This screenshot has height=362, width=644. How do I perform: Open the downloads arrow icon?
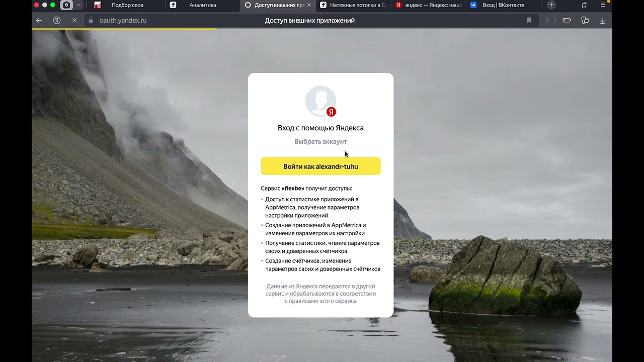pos(603,21)
